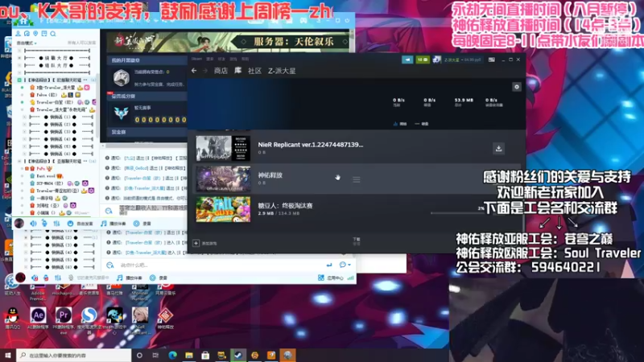This screenshot has width=644, height=362.
Task: Click the YY location pin icon
Action: pos(35,34)
